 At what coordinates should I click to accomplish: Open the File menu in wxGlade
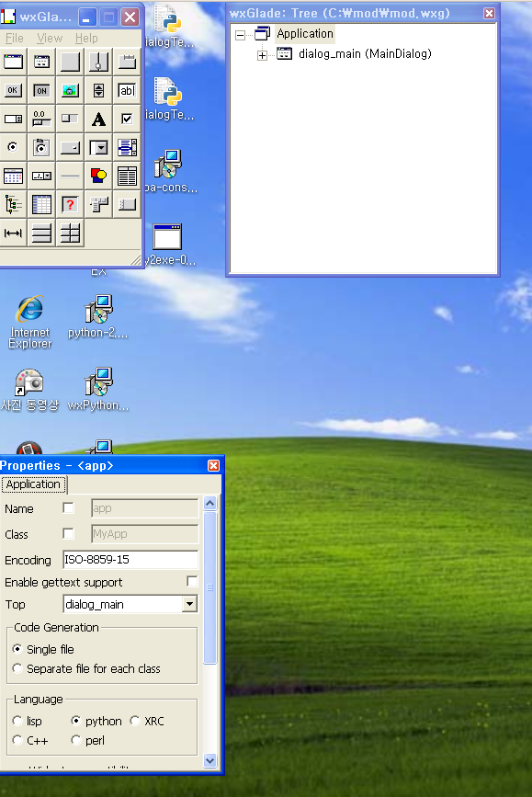pos(14,38)
